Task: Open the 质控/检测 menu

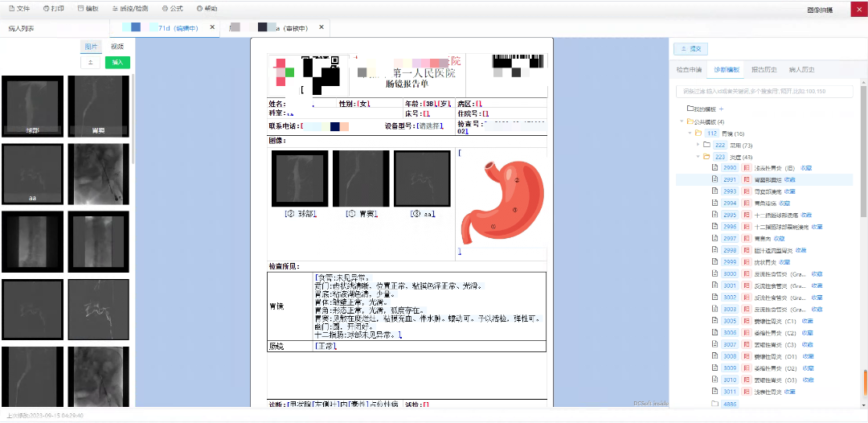Action: coord(130,9)
